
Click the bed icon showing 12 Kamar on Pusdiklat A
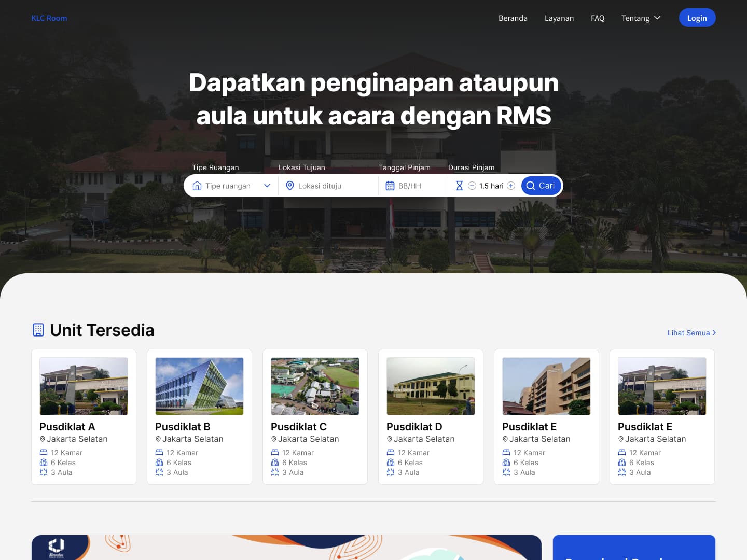click(44, 452)
